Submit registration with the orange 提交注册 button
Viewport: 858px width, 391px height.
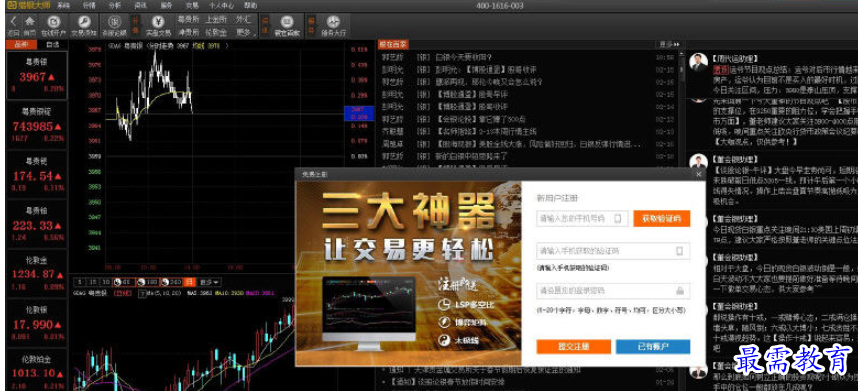[573, 347]
